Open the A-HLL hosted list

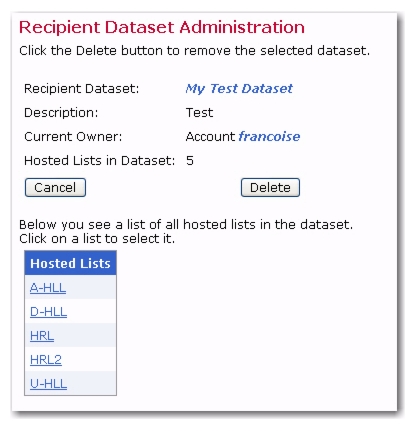(x=48, y=287)
